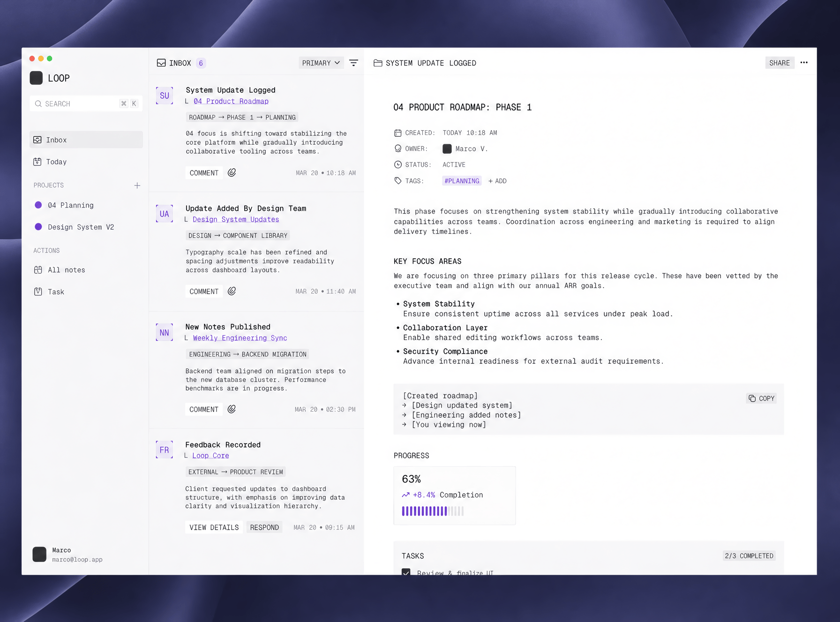
Task: Click the search magnifier icon
Action: pyautogui.click(x=38, y=104)
